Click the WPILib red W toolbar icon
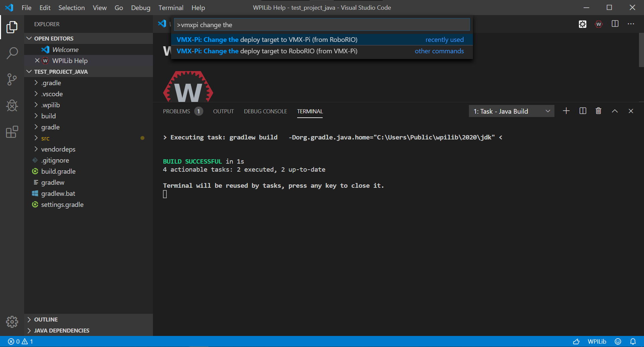 click(x=599, y=24)
